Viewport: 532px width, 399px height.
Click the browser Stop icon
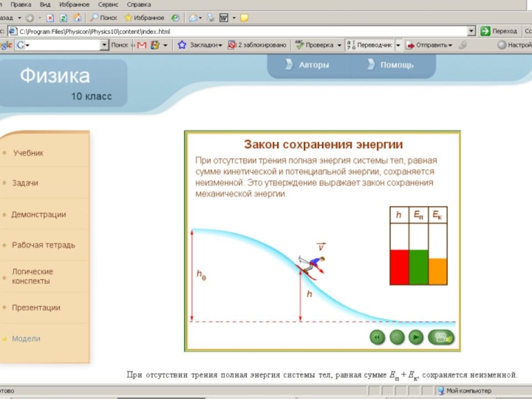[51, 18]
